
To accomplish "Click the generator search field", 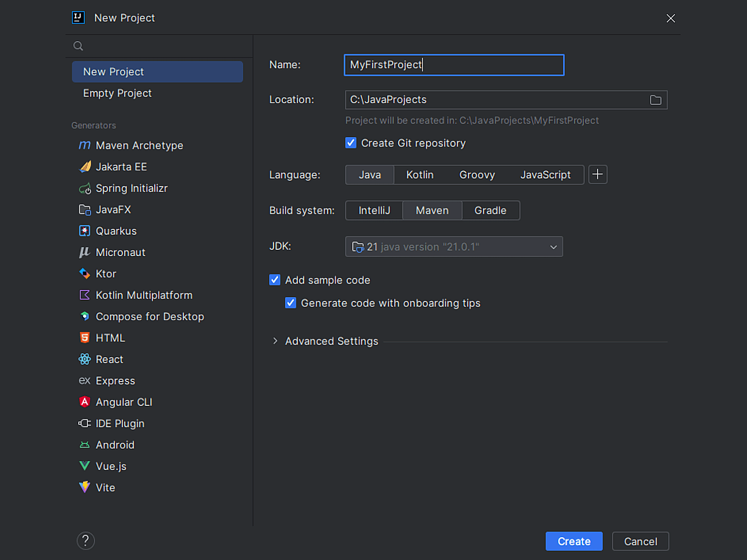I will [x=159, y=46].
